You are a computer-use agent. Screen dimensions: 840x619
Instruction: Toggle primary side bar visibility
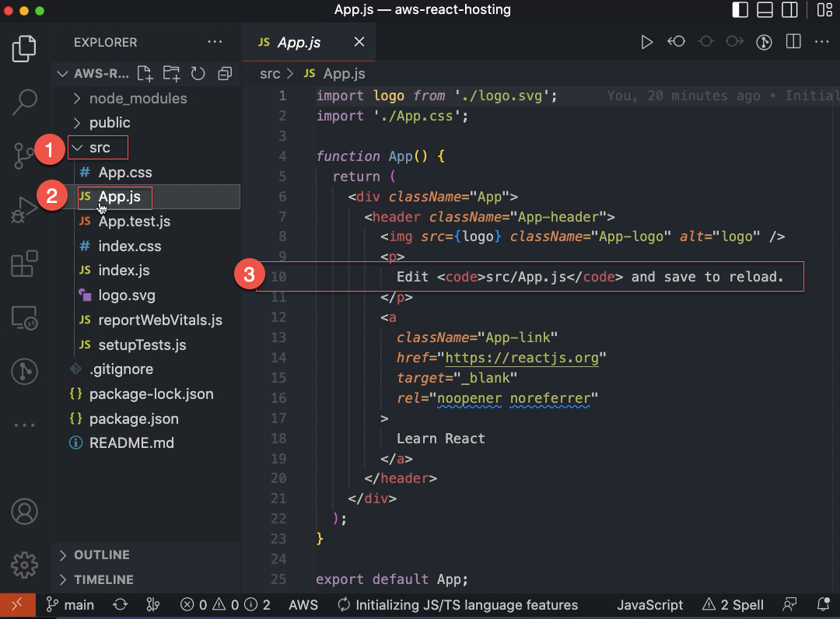click(x=740, y=9)
